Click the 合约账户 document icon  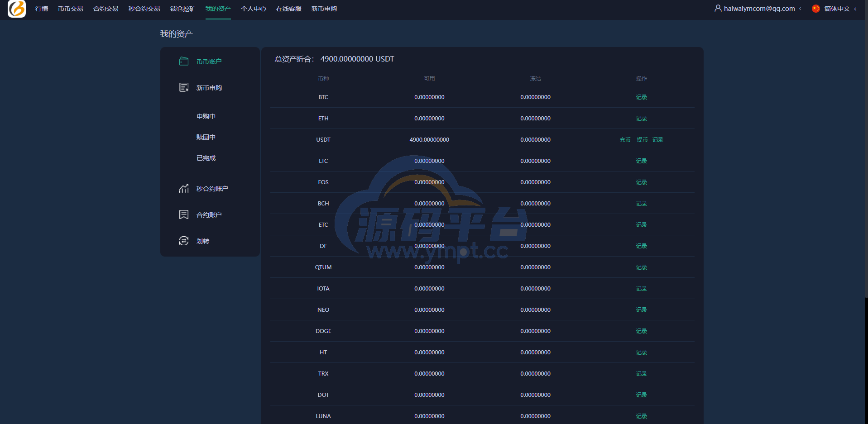click(x=184, y=214)
